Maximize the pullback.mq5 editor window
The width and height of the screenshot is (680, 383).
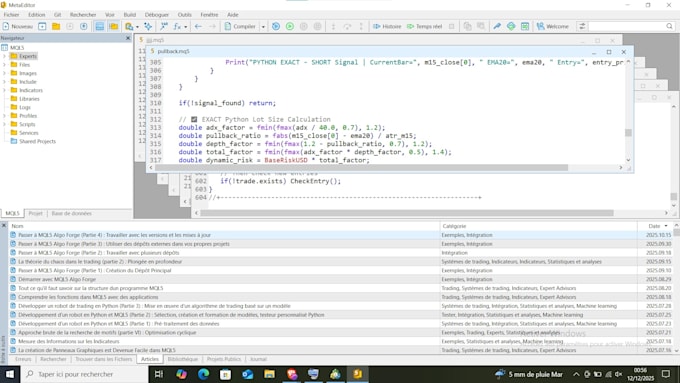pos(609,52)
